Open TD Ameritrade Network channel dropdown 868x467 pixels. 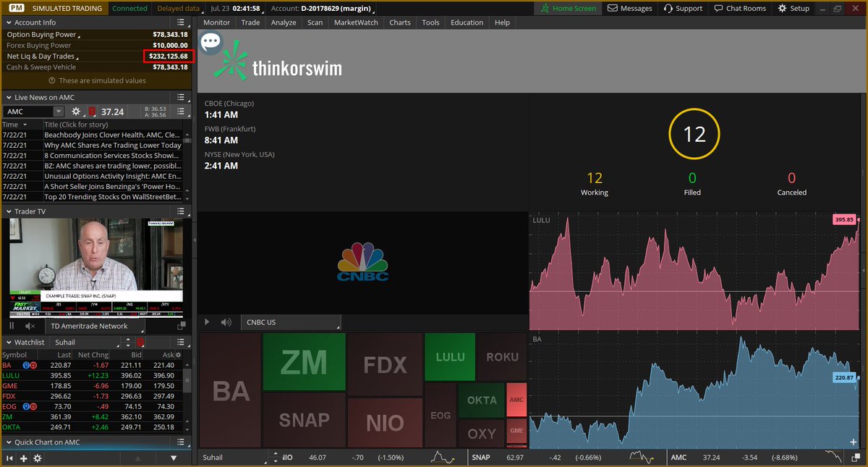(93, 327)
